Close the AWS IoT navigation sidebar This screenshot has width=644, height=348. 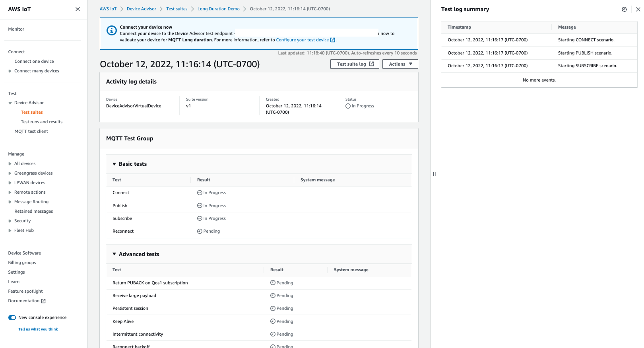tap(78, 9)
